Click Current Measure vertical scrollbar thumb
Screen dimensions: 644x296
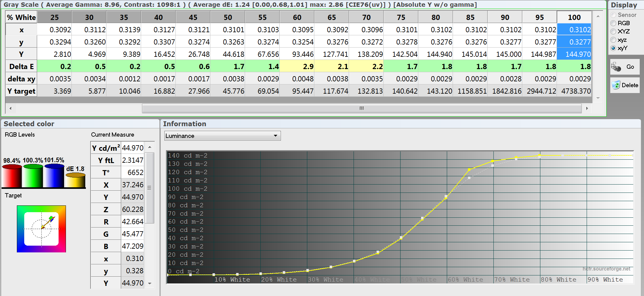tap(149, 188)
